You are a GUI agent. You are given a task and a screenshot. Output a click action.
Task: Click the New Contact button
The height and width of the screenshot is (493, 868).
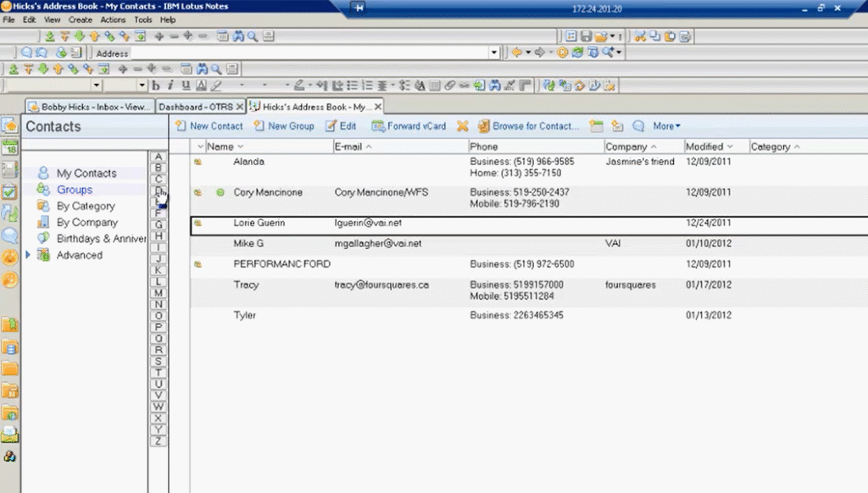[209, 126]
